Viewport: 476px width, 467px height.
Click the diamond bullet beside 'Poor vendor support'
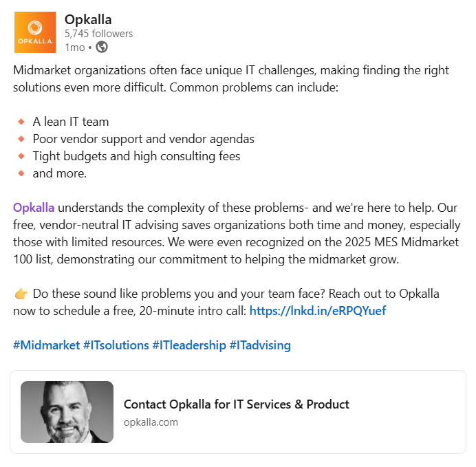click(x=21, y=139)
